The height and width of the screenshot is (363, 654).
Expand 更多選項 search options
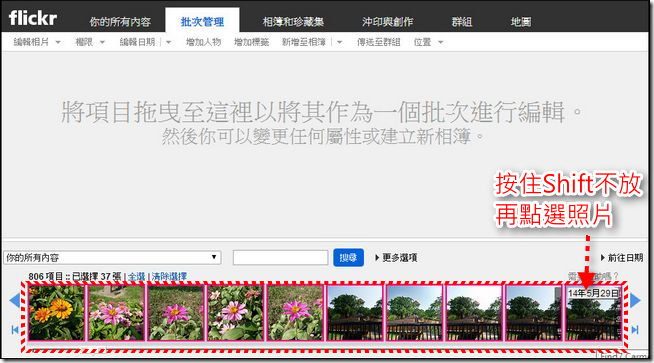coord(396,258)
